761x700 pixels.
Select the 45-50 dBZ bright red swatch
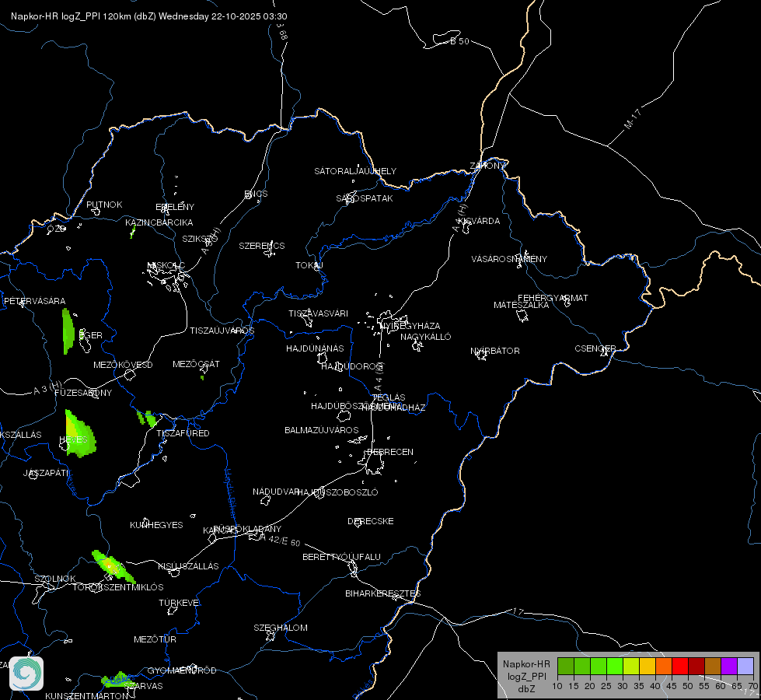tap(680, 666)
